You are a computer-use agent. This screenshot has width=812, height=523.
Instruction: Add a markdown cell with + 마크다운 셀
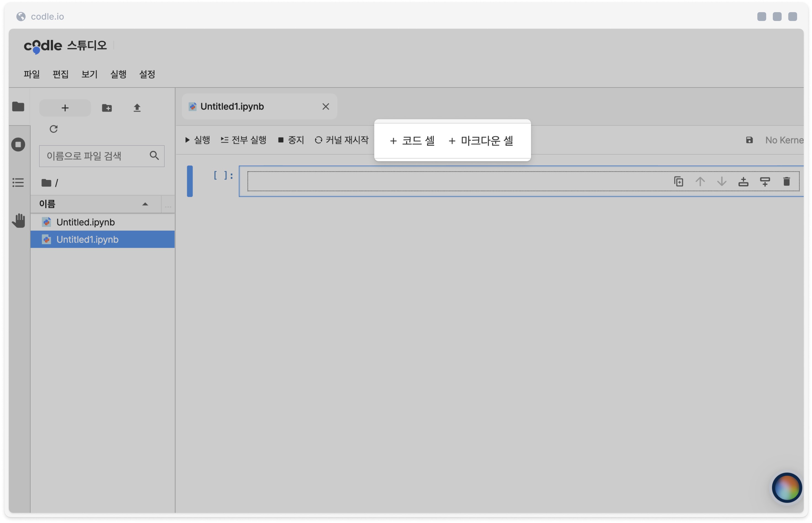(x=481, y=140)
